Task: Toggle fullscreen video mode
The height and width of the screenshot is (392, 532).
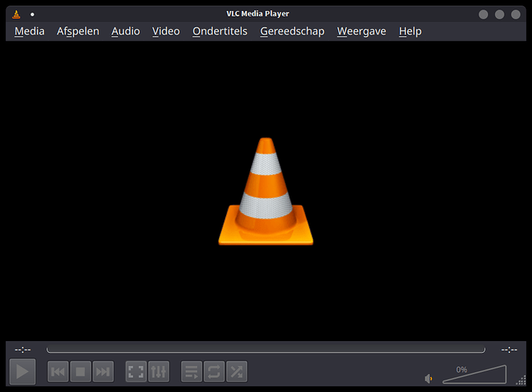Action: (136, 372)
